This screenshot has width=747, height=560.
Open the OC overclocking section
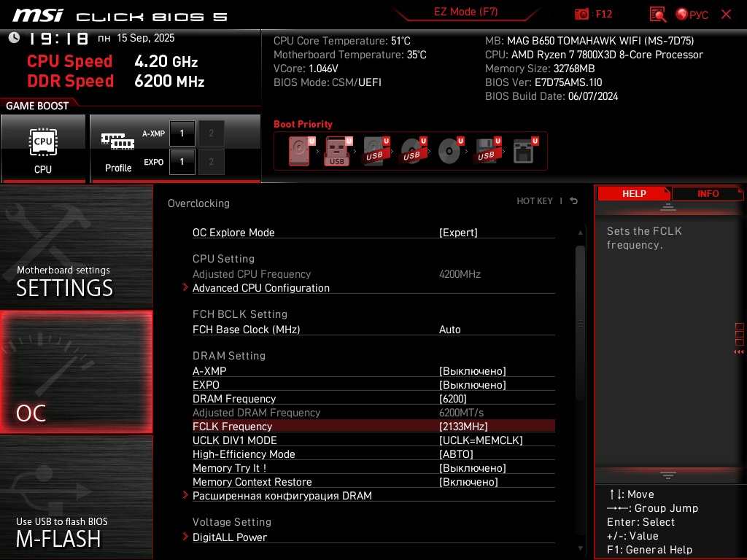[x=76, y=372]
